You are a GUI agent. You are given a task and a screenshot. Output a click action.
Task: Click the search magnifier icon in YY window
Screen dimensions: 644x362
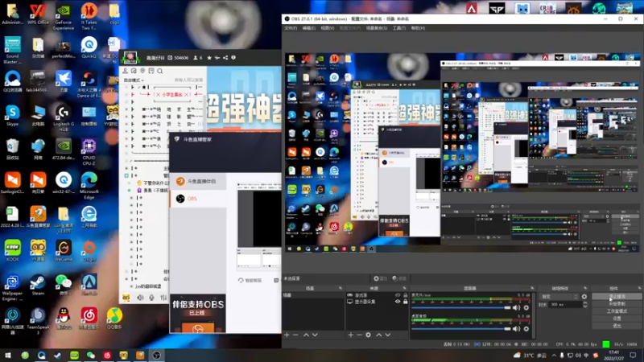[x=160, y=71]
